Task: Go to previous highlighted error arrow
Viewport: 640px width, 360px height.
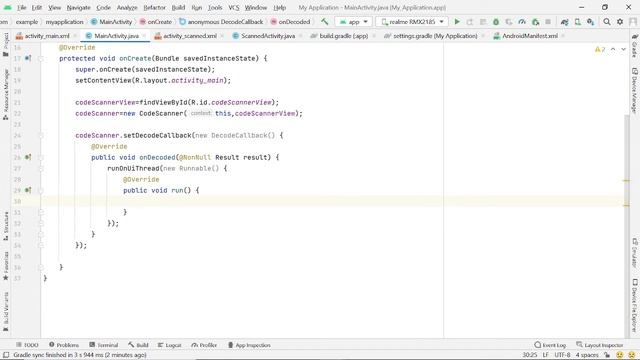Action: tap(613, 49)
